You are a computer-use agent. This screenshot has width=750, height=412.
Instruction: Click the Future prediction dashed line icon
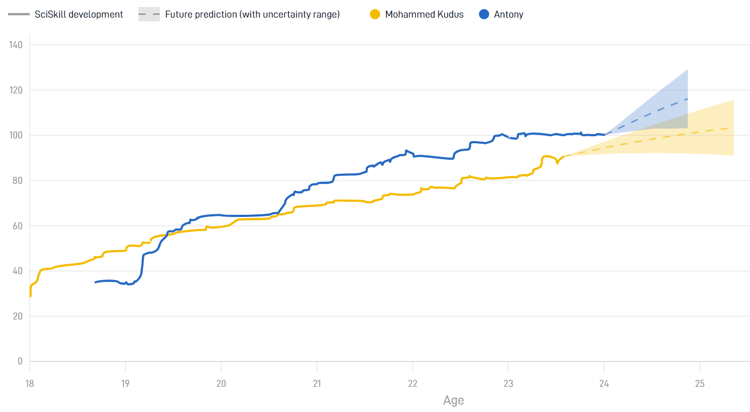[x=149, y=15]
